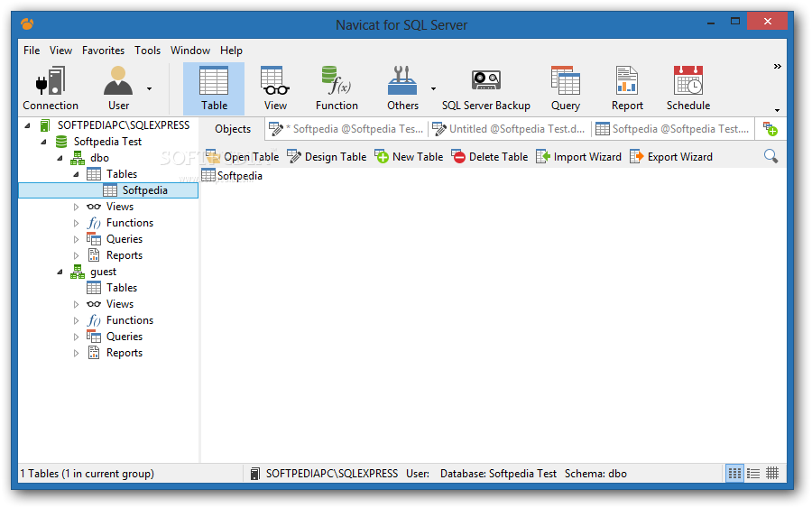Viewport: 812px width, 508px height.
Task: Expand Views under dbo
Action: click(76, 208)
